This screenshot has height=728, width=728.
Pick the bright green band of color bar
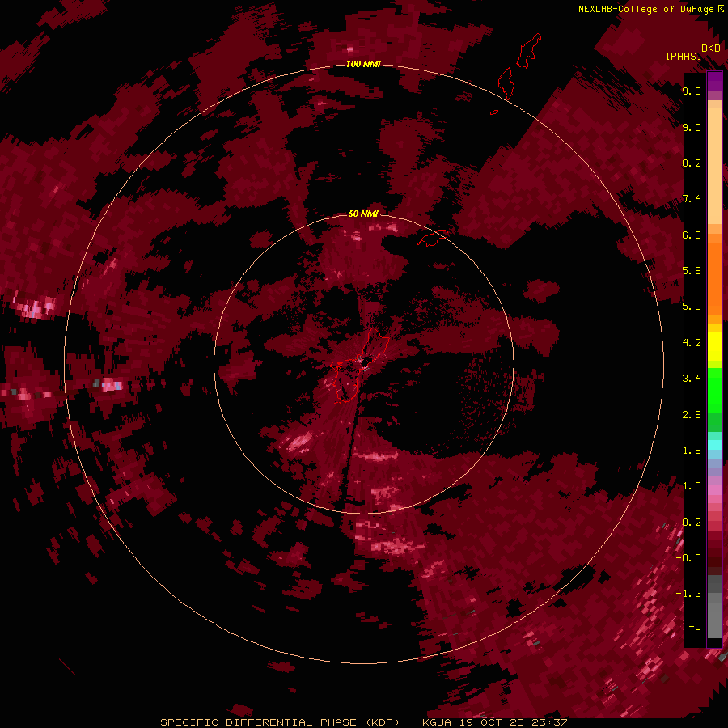(x=714, y=392)
